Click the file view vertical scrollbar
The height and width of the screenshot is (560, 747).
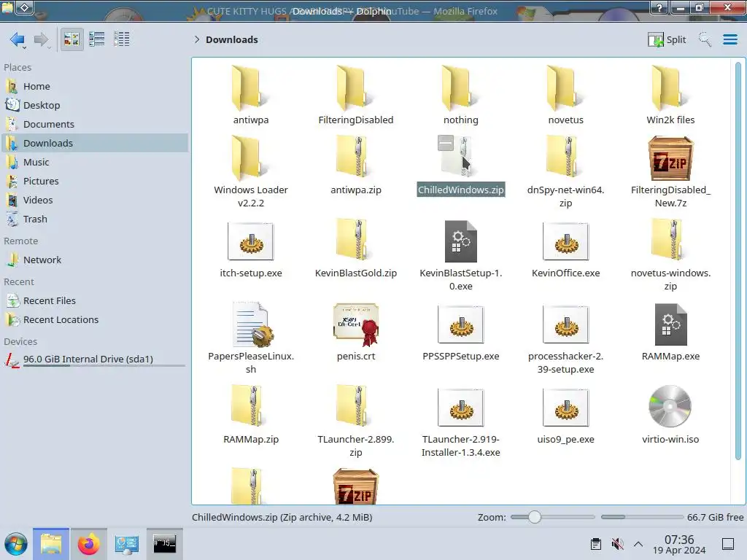[x=738, y=261]
